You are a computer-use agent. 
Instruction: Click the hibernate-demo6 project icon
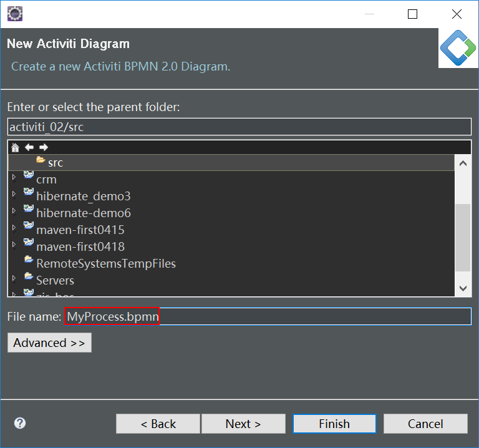[29, 209]
